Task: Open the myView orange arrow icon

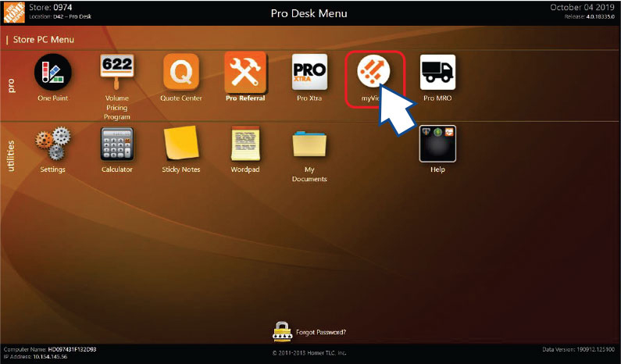Action: pos(373,71)
